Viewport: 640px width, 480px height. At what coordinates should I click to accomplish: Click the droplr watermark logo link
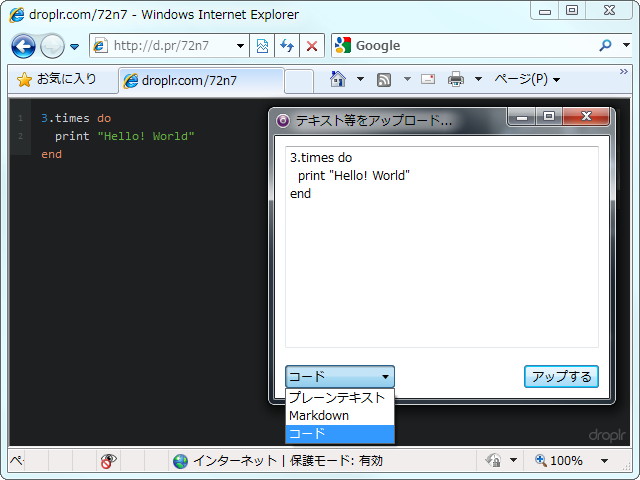point(606,435)
